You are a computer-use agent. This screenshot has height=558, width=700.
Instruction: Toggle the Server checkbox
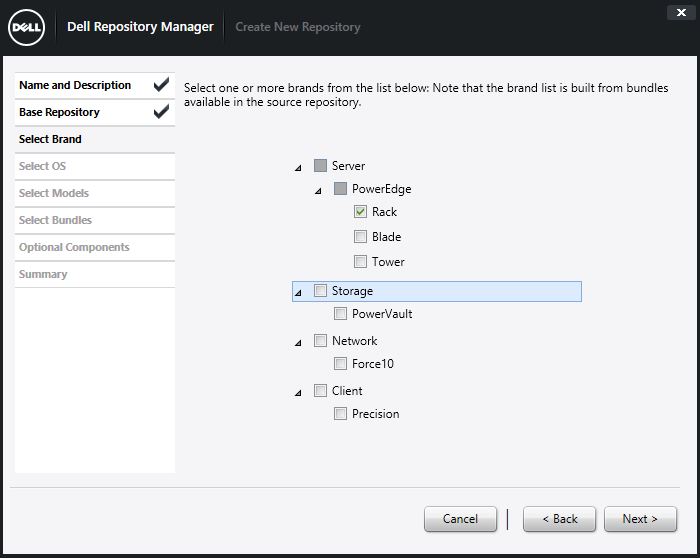pos(321,166)
